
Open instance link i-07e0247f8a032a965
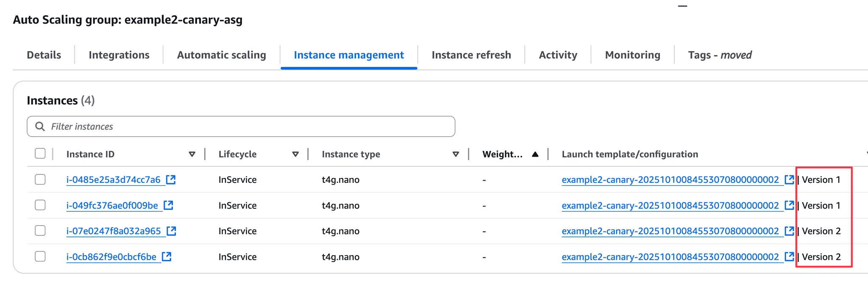[114, 231]
